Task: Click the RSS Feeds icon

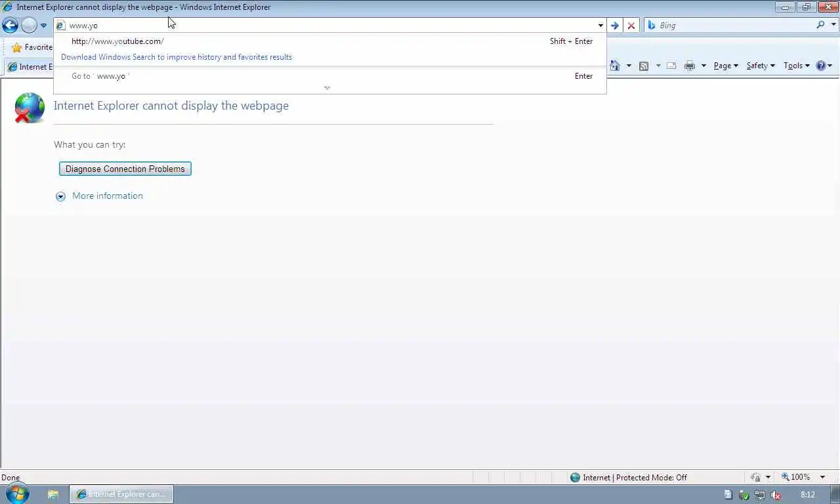Action: pos(644,66)
